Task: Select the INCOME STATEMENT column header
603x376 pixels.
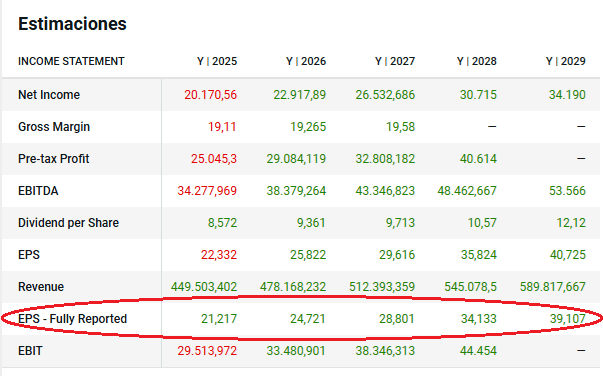Action: point(71,61)
